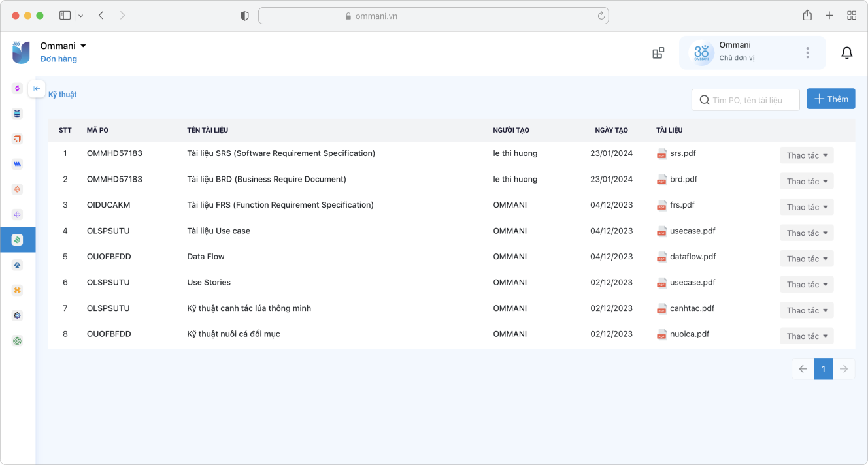
Task: Collapse the sidebar with the arrow button
Action: point(37,89)
